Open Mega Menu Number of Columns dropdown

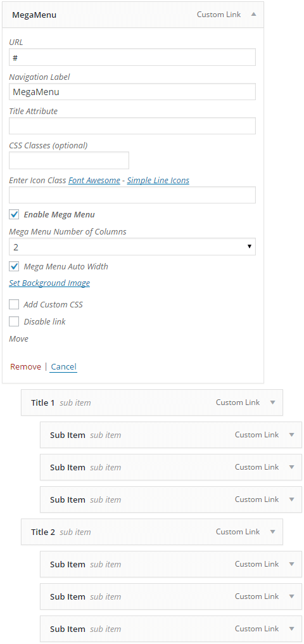132,247
